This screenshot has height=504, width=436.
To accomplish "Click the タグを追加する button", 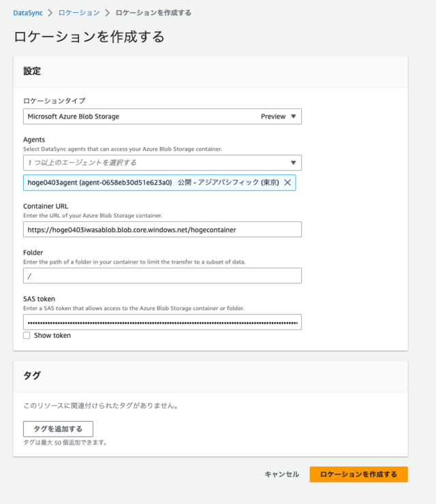I will pos(58,429).
